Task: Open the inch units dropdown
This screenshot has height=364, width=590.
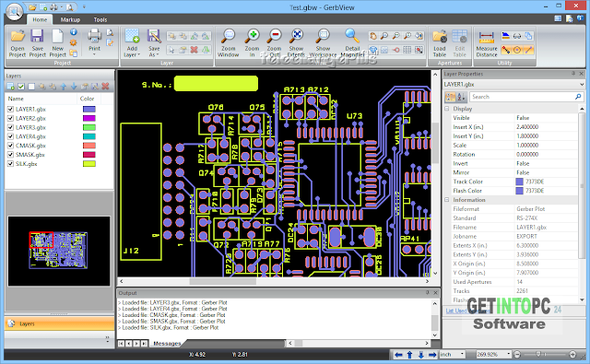Action: pos(462,354)
